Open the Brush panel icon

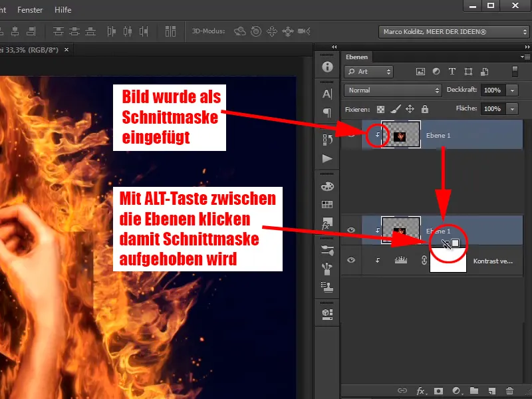[327, 251]
